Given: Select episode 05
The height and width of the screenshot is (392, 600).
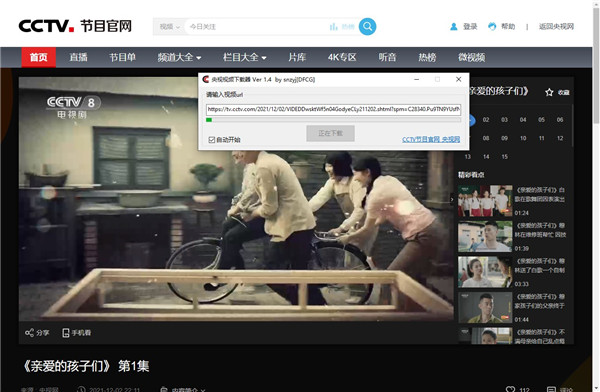Looking at the screenshot, I should pyautogui.click(x=541, y=120).
